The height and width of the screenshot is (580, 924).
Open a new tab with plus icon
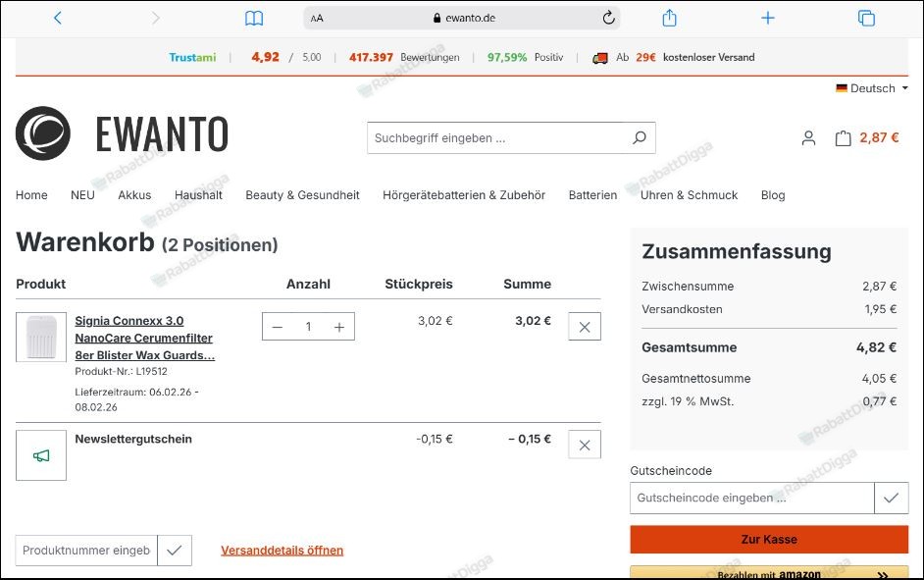click(768, 18)
